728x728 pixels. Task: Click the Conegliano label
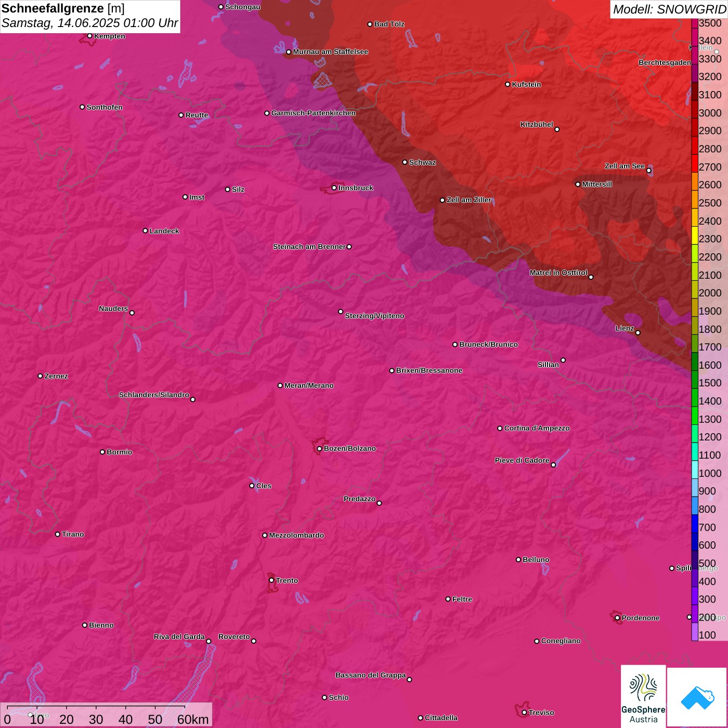coord(561,641)
